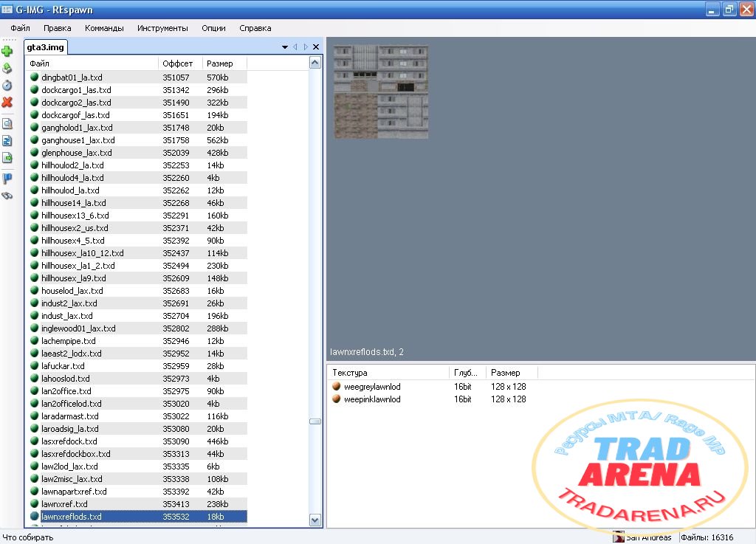Open the Команды menu
756x544 pixels.
coord(104,28)
